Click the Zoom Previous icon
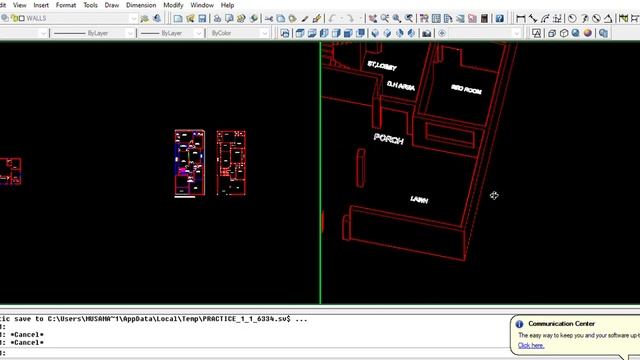This screenshot has width=640, height=360. [409, 18]
